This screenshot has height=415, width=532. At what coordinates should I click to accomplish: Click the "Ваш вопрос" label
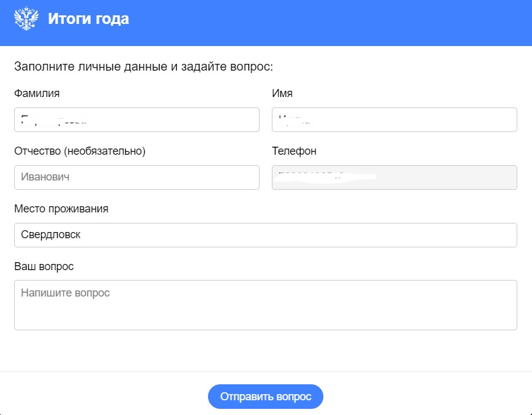[44, 266]
